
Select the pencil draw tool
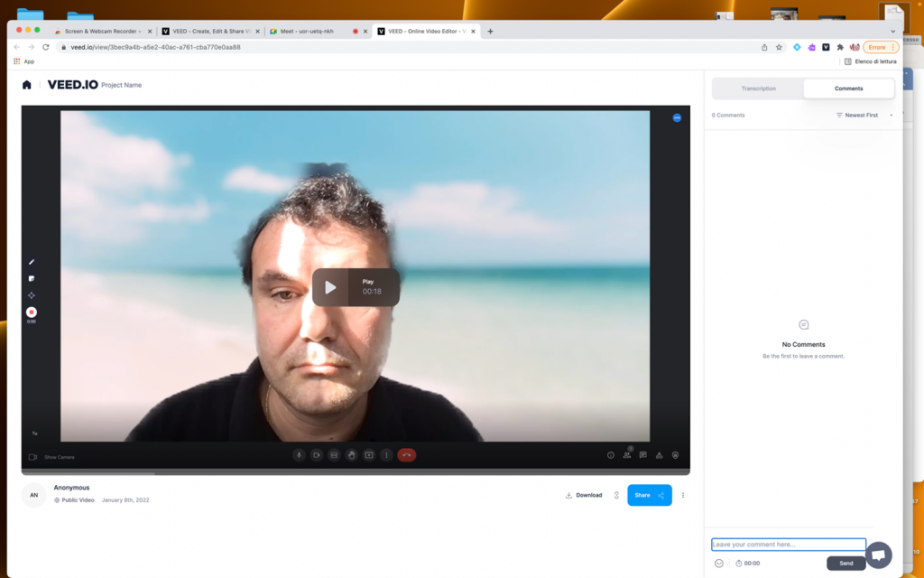[x=32, y=262]
